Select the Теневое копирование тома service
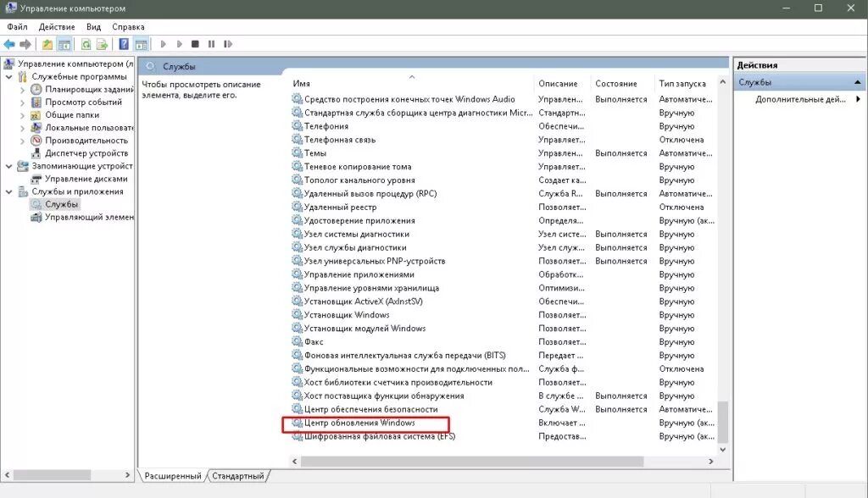The width and height of the screenshot is (868, 498). 358,167
